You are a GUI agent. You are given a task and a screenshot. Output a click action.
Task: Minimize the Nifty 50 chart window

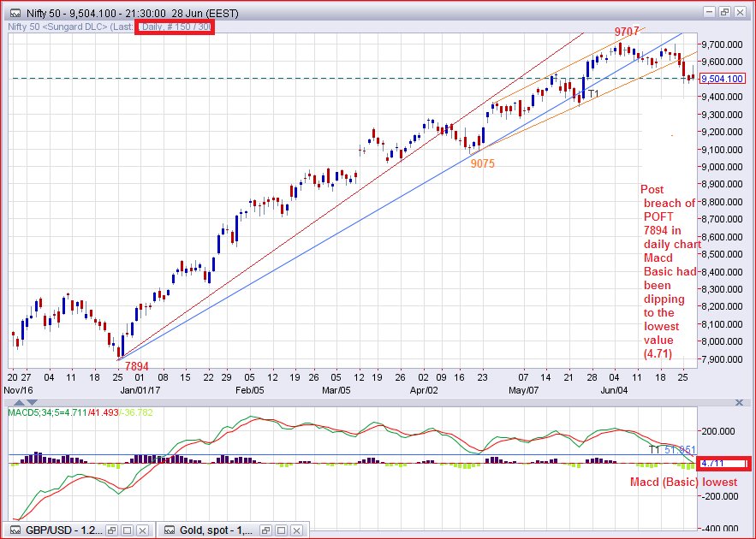pos(709,12)
